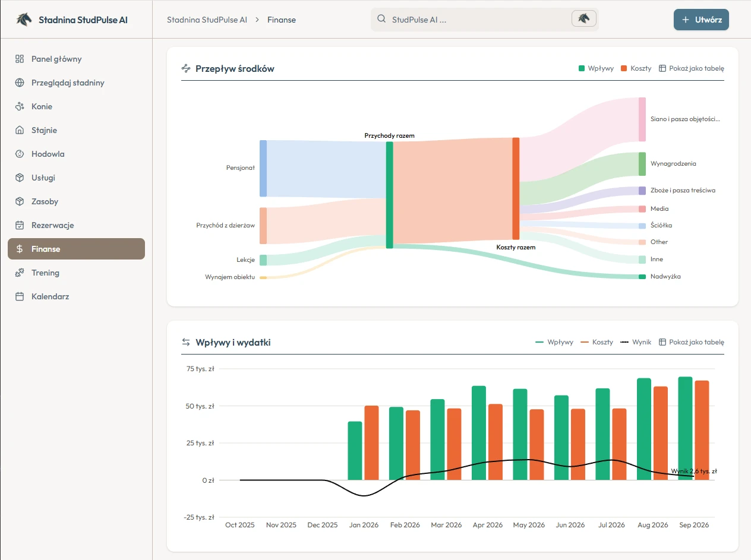This screenshot has width=751, height=560.
Task: Click the globe icon for Przeglądaj stadniny
Action: coord(20,83)
